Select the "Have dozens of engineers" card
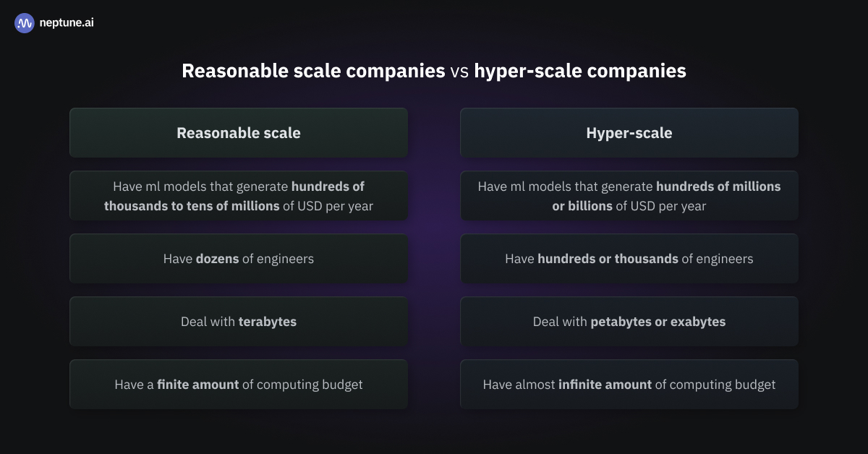868x454 pixels. pos(239,259)
